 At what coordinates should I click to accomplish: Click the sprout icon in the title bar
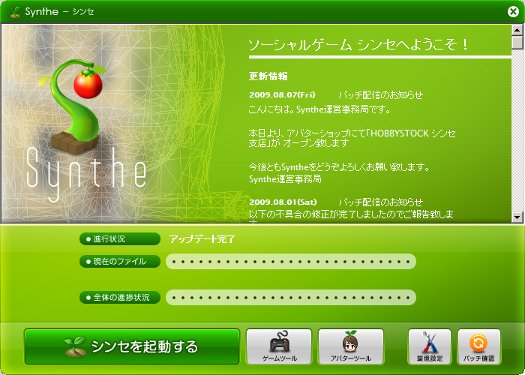point(15,12)
